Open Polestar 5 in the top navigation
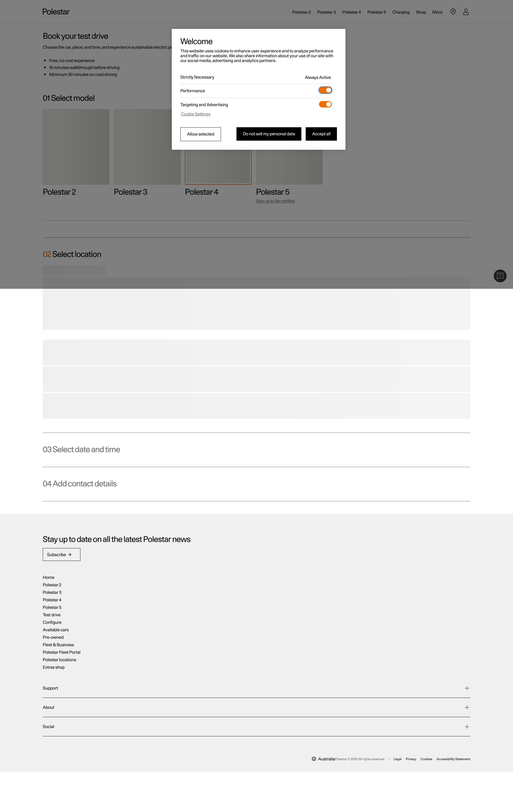513x812 pixels. (x=376, y=12)
